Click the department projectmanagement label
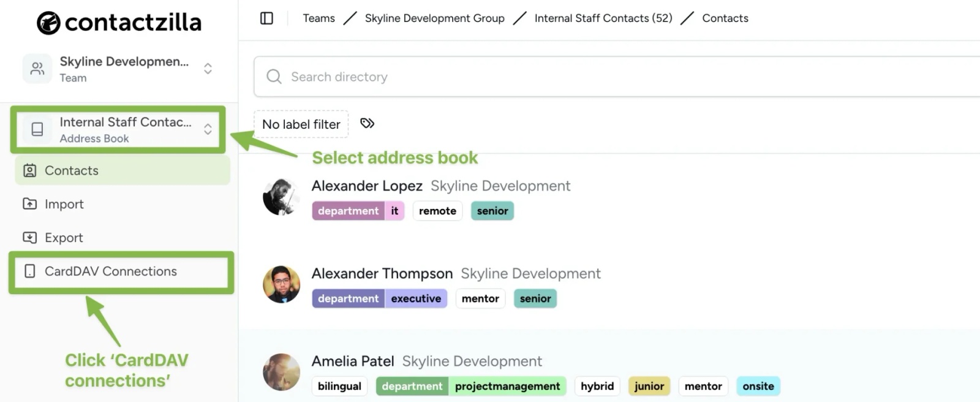The width and height of the screenshot is (980, 402). click(471, 386)
